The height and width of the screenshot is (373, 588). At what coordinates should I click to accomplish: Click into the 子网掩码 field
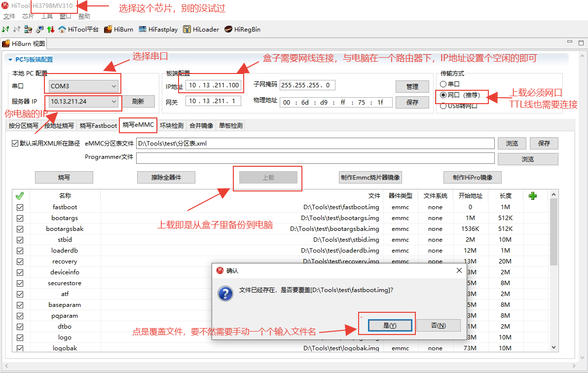click(x=307, y=85)
